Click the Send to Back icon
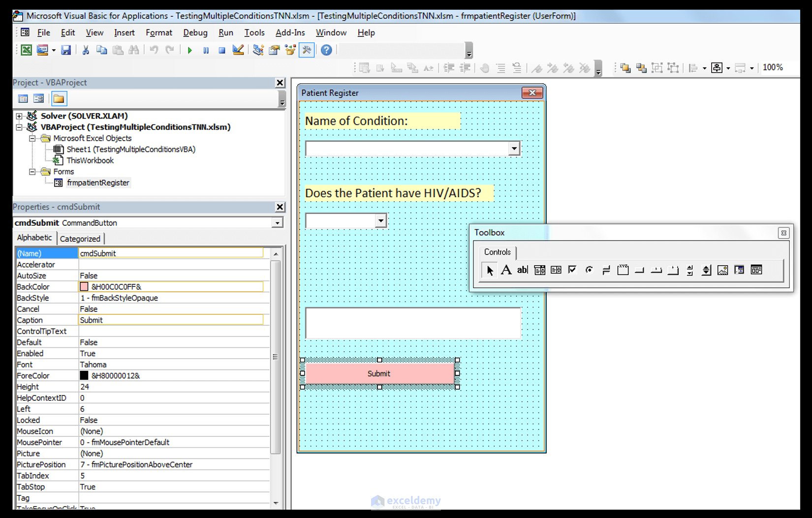Image resolution: width=812 pixels, height=518 pixels. [641, 68]
